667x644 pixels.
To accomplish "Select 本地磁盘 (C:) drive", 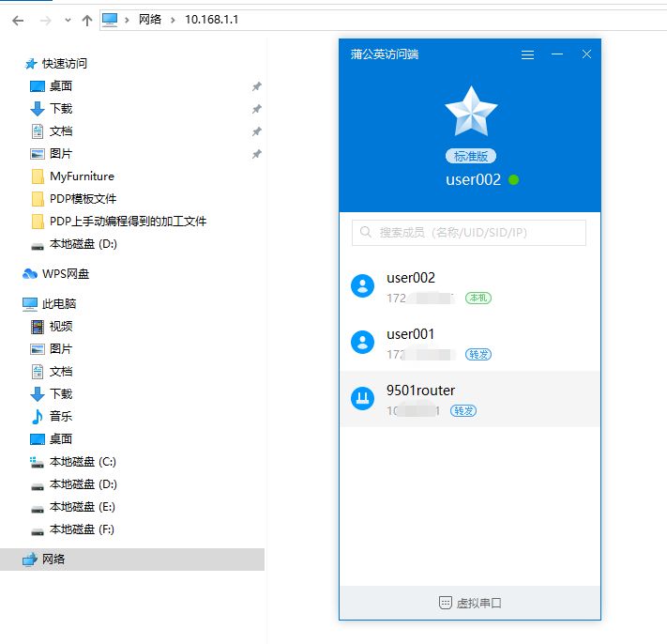I will coord(83,462).
